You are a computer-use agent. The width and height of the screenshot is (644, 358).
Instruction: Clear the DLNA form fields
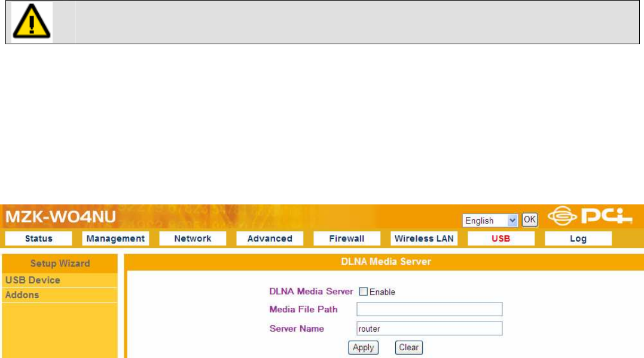click(408, 347)
